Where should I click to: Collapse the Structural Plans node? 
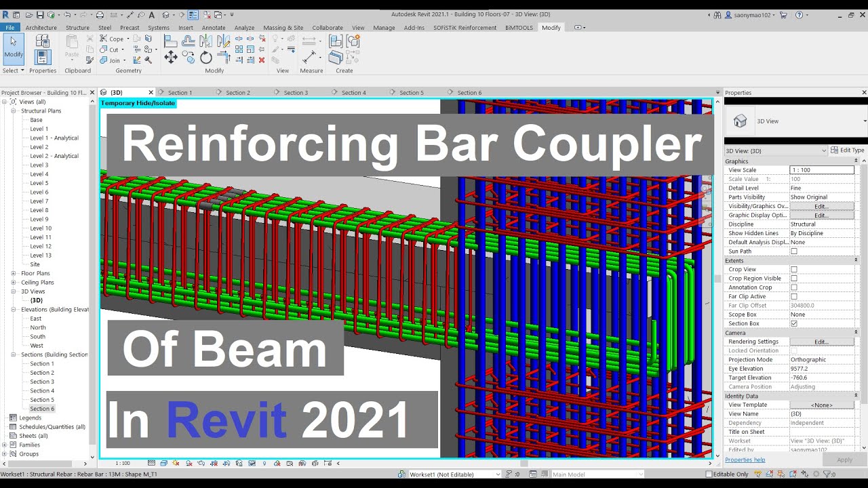coord(14,110)
